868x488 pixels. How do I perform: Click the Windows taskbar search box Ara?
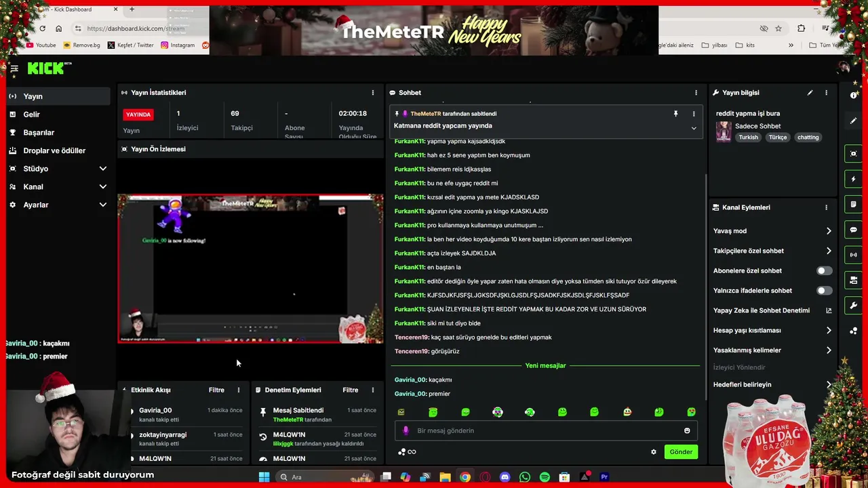(325, 477)
